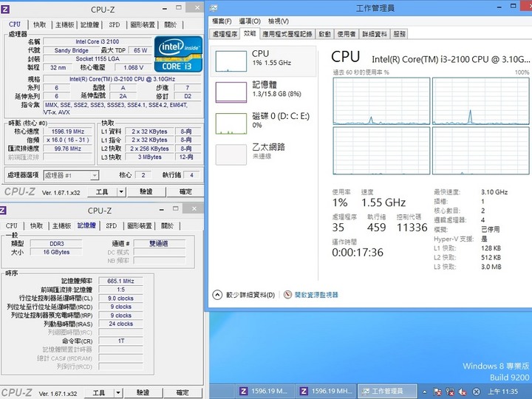Viewport: 532px width, 399px height.
Task: Click first logical processor usage graph
Action: click(381, 101)
